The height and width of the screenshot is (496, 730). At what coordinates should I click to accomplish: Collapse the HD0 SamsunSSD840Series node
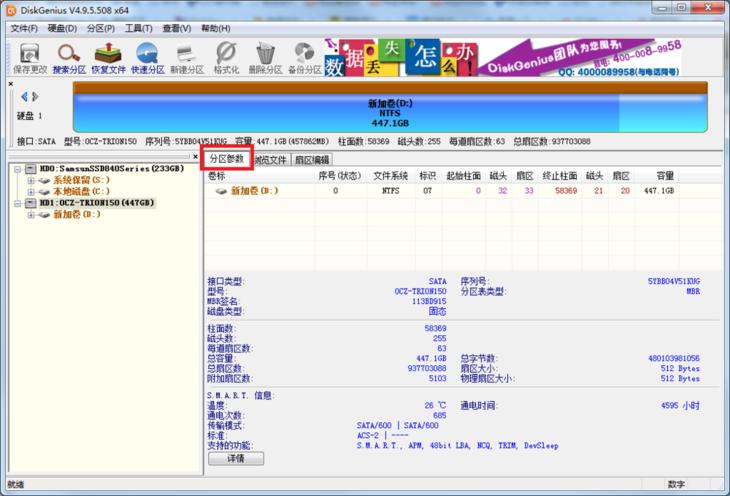[x=18, y=169]
